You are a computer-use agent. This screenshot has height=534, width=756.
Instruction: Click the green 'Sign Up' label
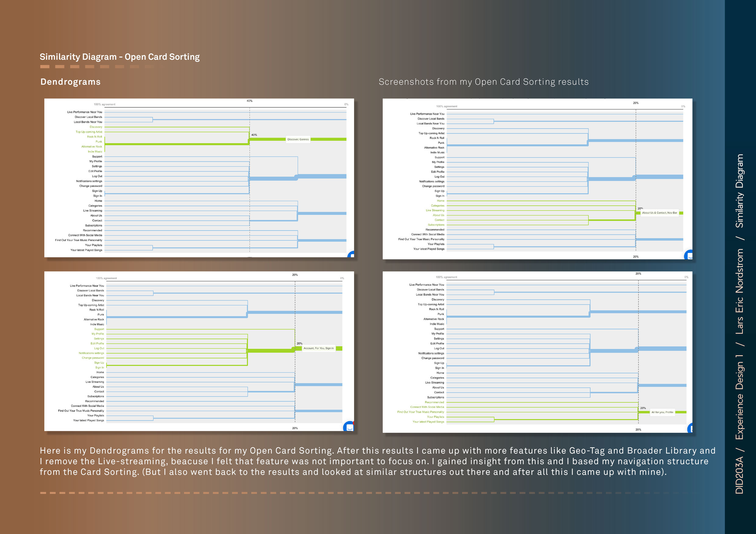click(99, 363)
